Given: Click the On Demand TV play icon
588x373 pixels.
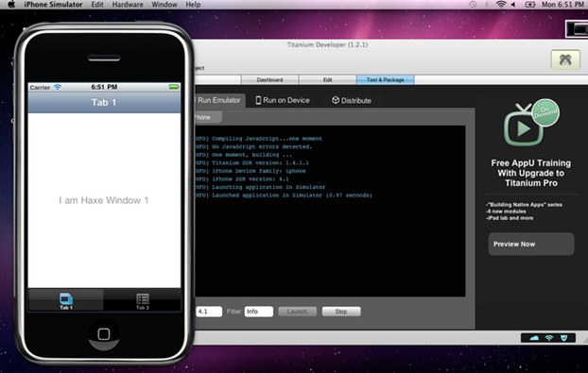Looking at the screenshot, I should tap(531, 123).
